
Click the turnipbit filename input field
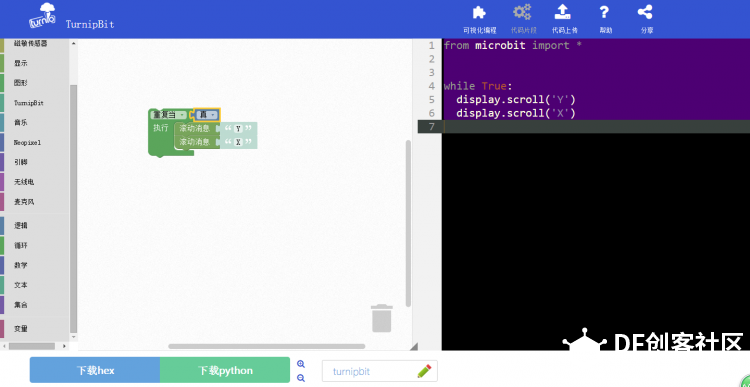pyautogui.click(x=379, y=371)
